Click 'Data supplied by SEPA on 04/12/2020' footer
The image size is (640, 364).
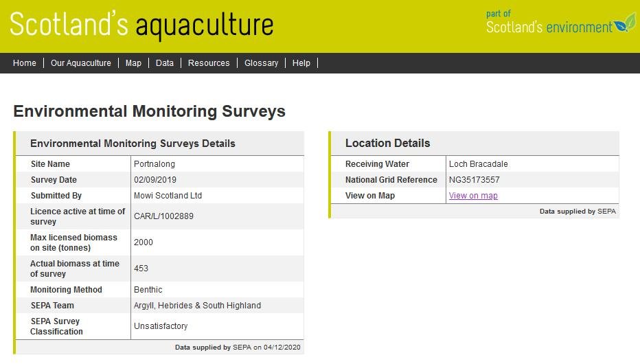tap(238, 348)
